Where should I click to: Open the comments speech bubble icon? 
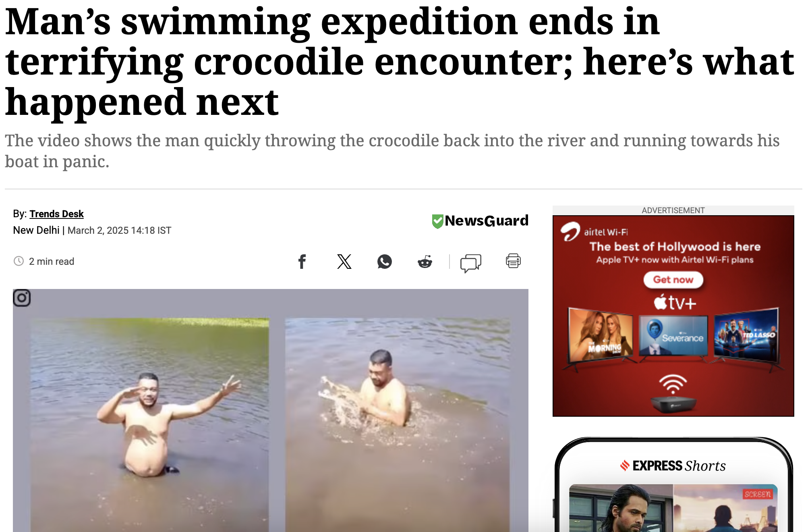[x=470, y=263]
